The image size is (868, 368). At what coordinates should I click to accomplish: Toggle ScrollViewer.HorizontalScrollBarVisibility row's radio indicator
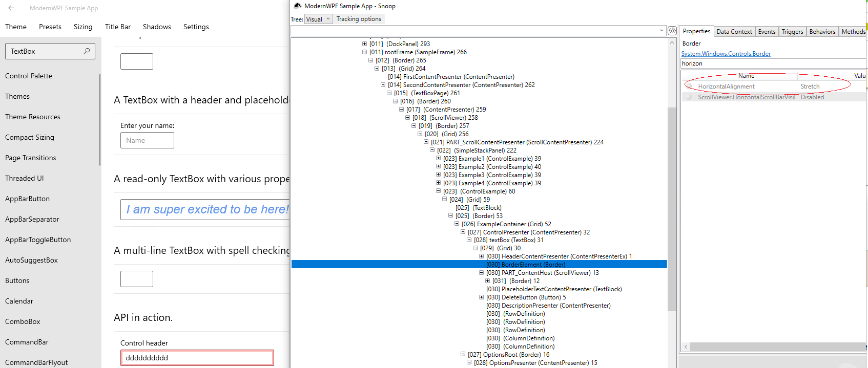(x=689, y=97)
